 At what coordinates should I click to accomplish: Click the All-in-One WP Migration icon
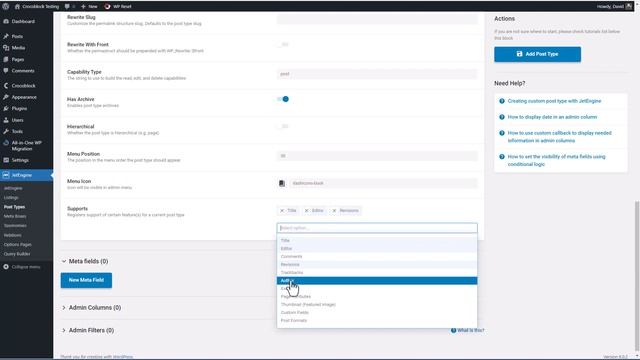6,143
